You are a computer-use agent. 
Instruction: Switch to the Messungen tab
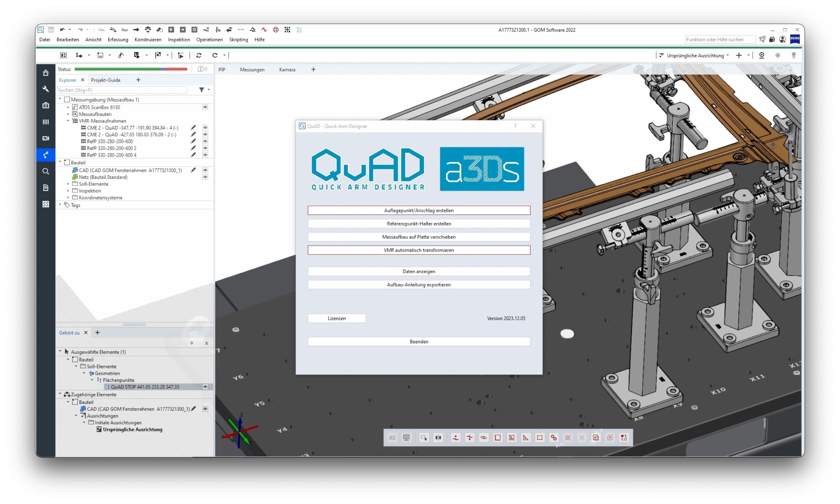point(252,69)
